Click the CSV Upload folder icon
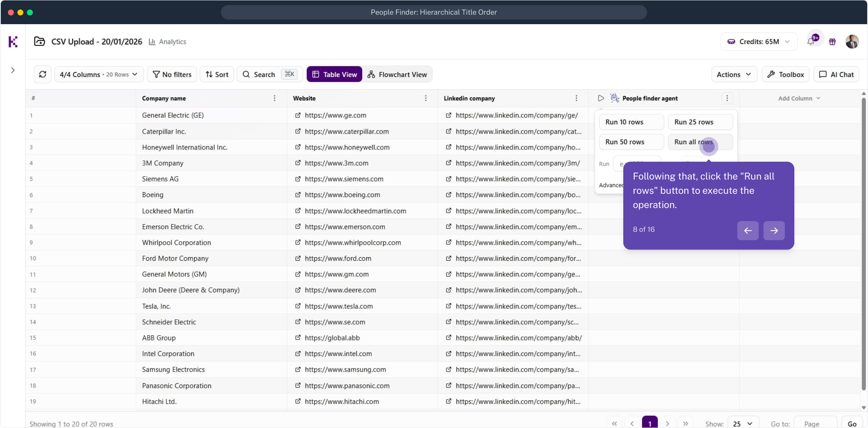This screenshot has width=868, height=428. coord(40,42)
